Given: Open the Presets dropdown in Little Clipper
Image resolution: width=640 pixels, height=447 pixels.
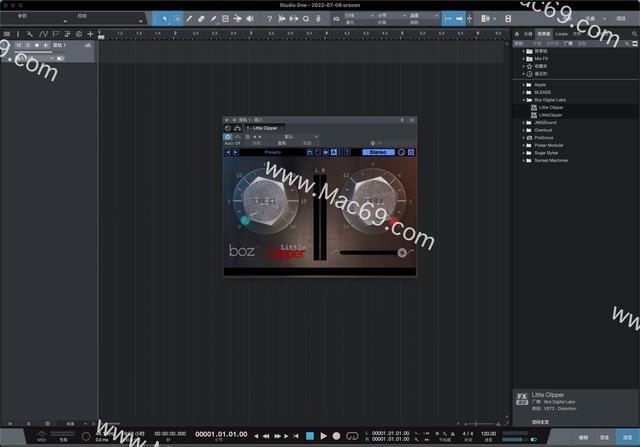Looking at the screenshot, I should tap(272, 152).
